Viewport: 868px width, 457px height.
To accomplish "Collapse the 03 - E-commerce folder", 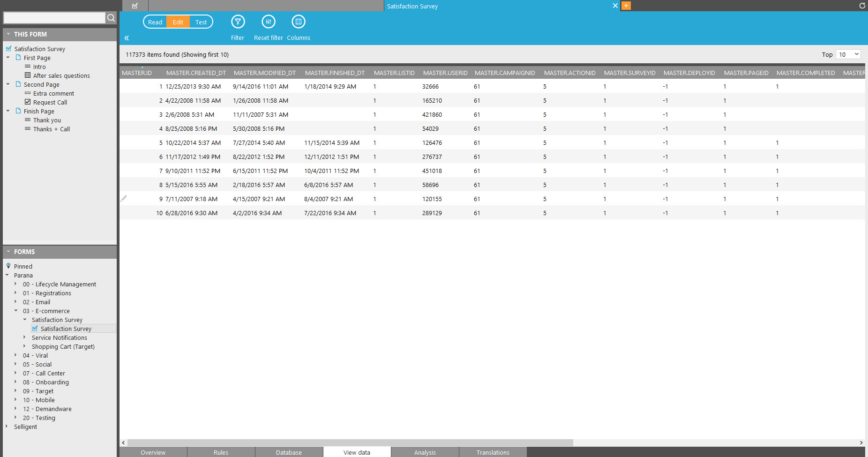I will click(15, 311).
